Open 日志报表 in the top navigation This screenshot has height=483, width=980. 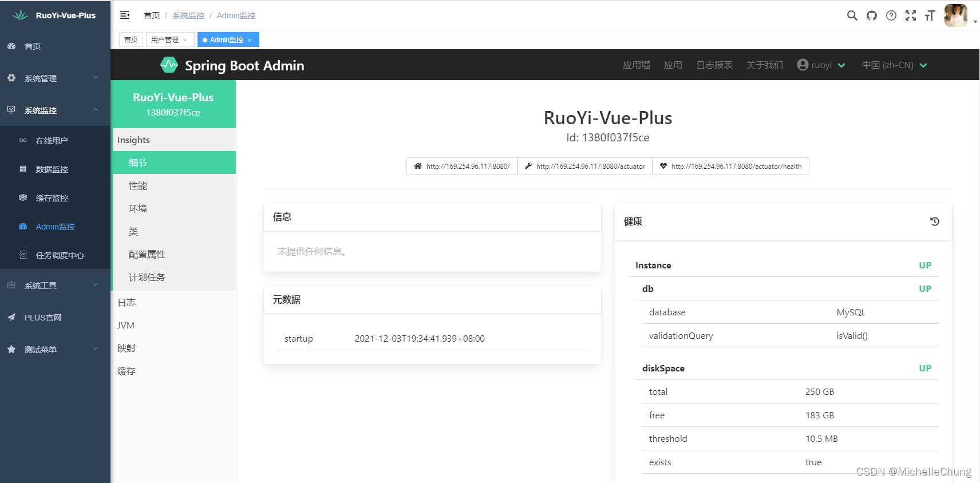[714, 65]
